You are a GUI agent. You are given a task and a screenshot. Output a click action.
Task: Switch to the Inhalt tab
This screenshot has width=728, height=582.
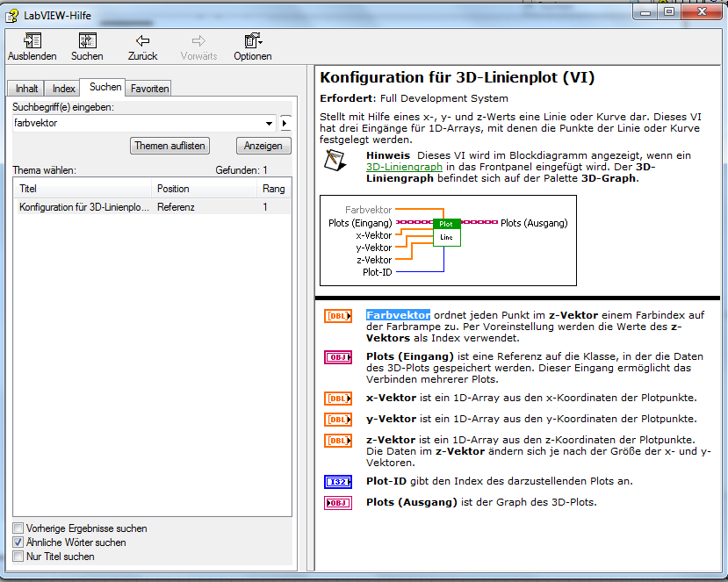pos(26,89)
